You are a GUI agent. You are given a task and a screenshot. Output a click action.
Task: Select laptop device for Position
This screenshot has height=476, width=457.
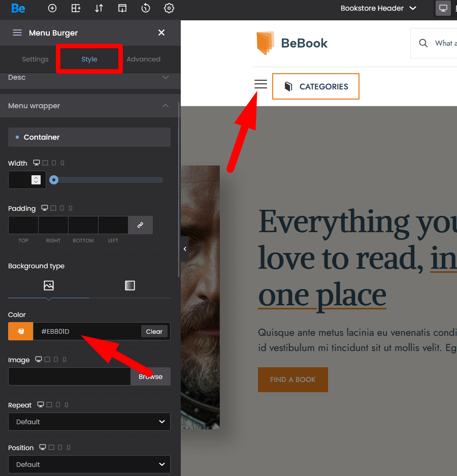[x=51, y=448]
